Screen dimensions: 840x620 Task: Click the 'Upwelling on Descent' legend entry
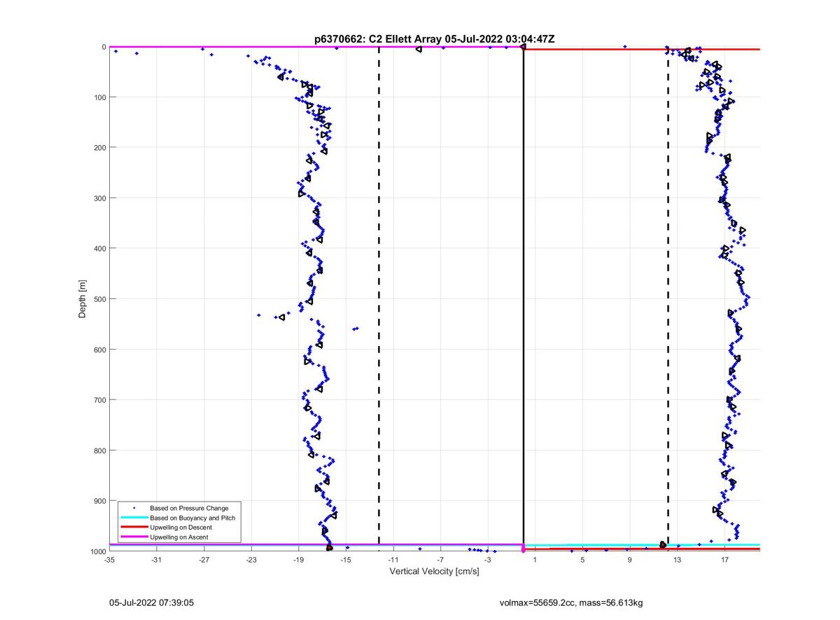[181, 528]
